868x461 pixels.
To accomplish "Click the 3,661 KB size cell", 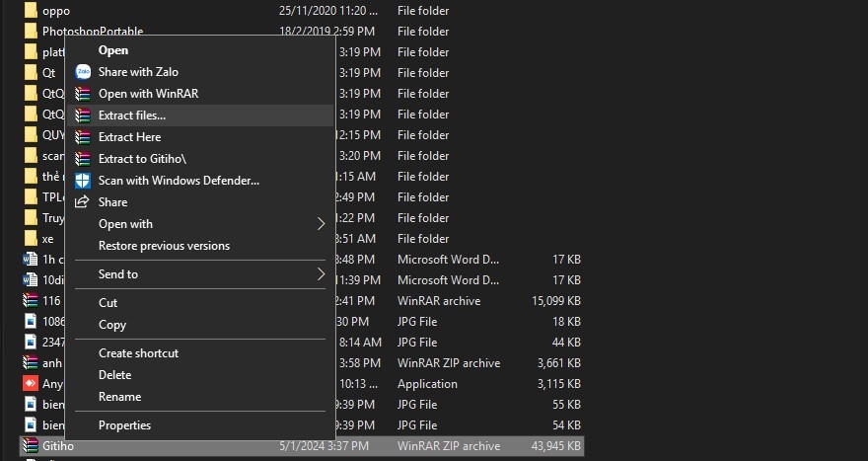I will [559, 363].
